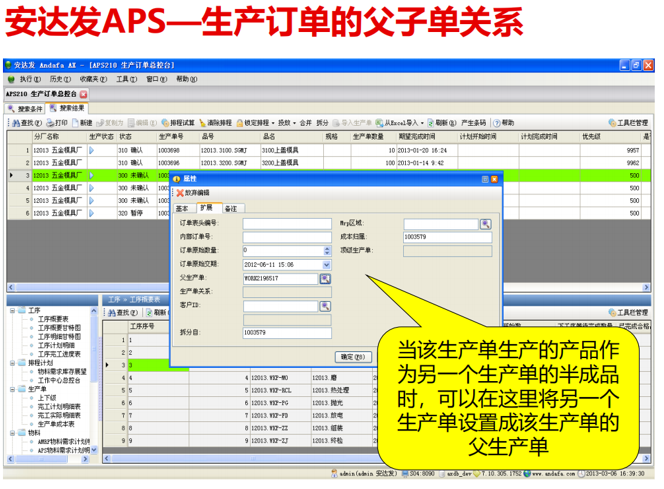664x489 pixels.
Task: Collapse the 生产单 tree node
Action: 12,389
